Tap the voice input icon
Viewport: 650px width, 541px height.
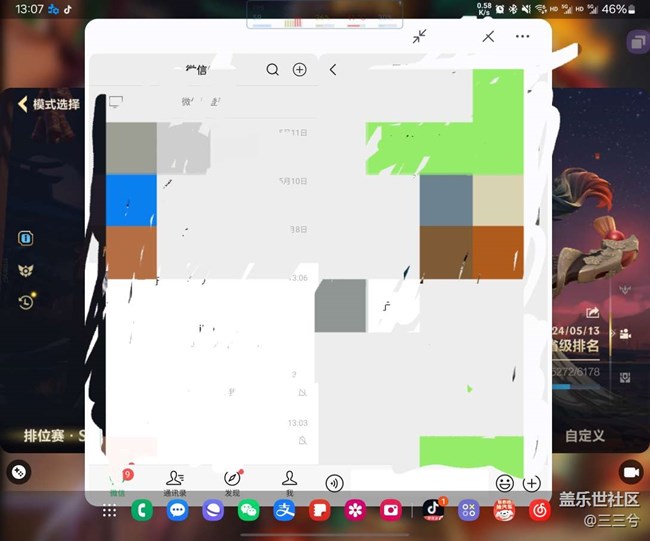click(x=334, y=483)
